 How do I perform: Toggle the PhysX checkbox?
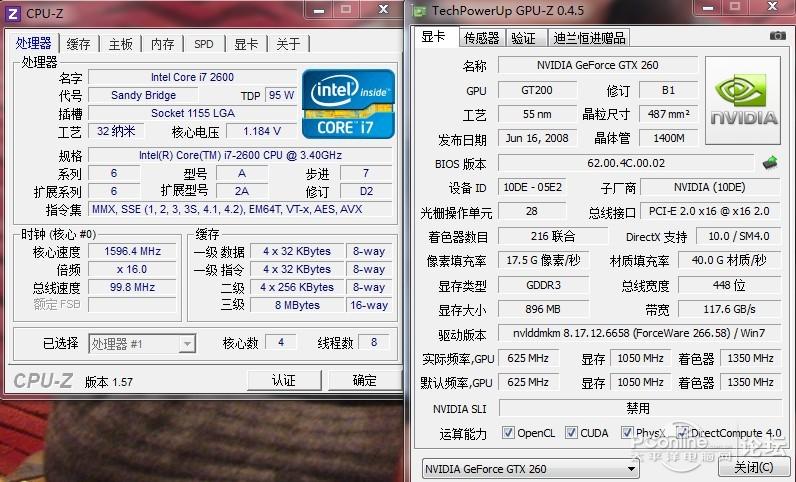pyautogui.click(x=627, y=432)
